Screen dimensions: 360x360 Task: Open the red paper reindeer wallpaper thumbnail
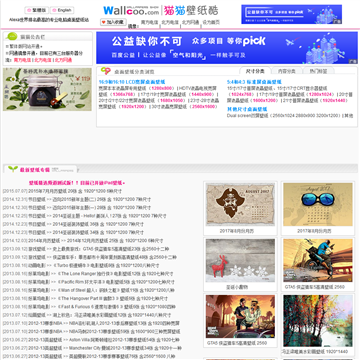click(240, 260)
